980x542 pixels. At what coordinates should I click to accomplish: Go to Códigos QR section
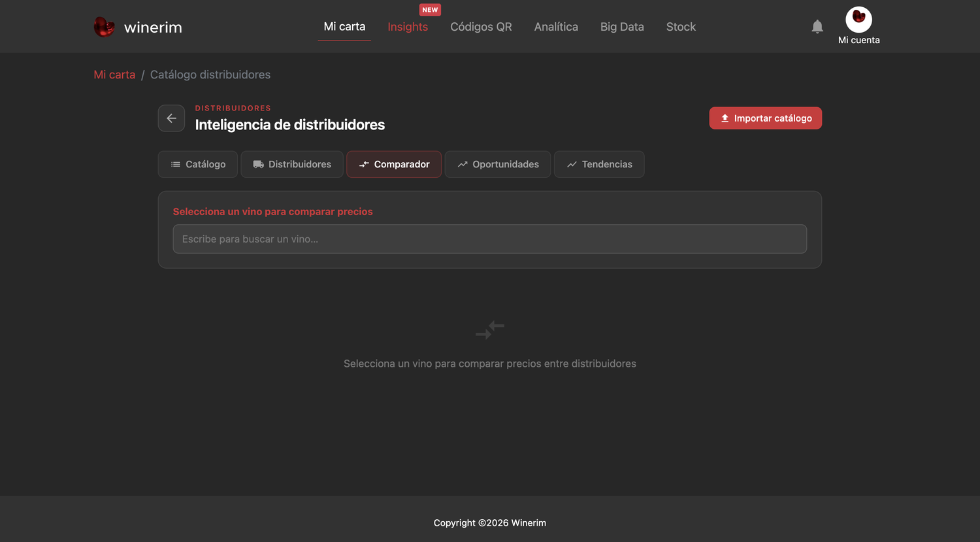[x=481, y=27]
